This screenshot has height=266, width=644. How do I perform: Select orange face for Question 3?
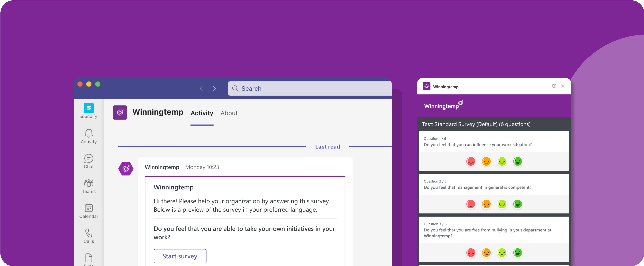click(486, 252)
